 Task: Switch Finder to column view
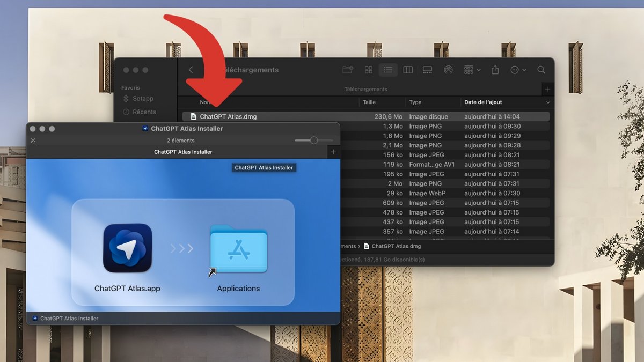pos(408,70)
